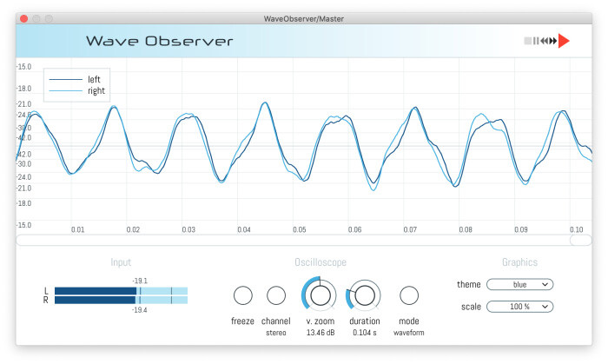
Task: Click the v. zoom knob
Action: point(320,295)
